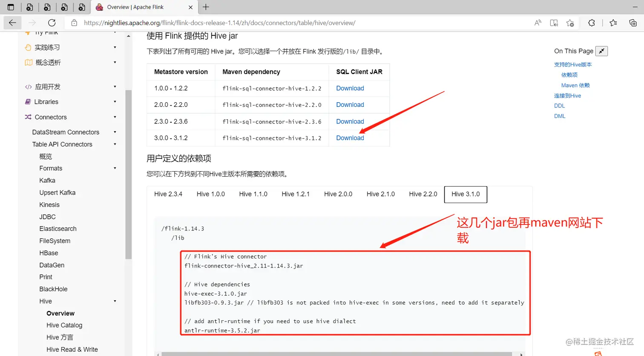Open the browser Extensions icon

click(592, 23)
